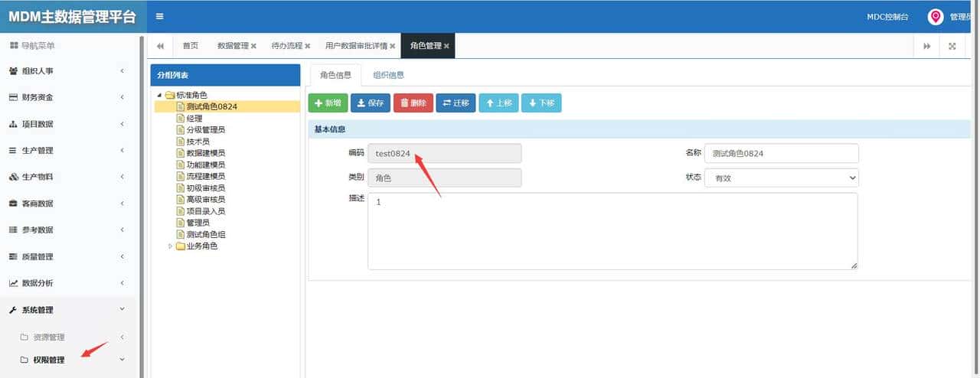
Task: Select 数据建模员 in the tree
Action: click(x=206, y=153)
